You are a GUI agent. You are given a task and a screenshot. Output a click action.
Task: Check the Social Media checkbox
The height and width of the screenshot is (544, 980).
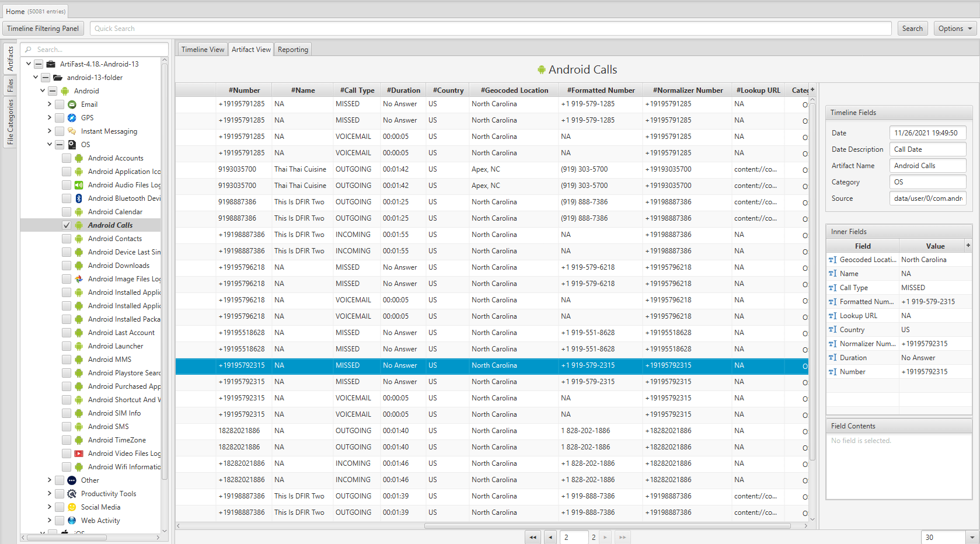60,507
